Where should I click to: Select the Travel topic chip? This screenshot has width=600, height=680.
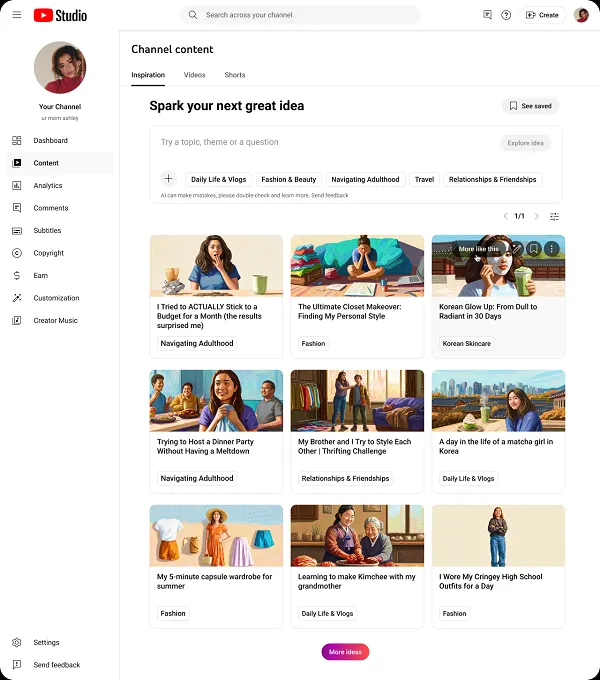tap(424, 180)
